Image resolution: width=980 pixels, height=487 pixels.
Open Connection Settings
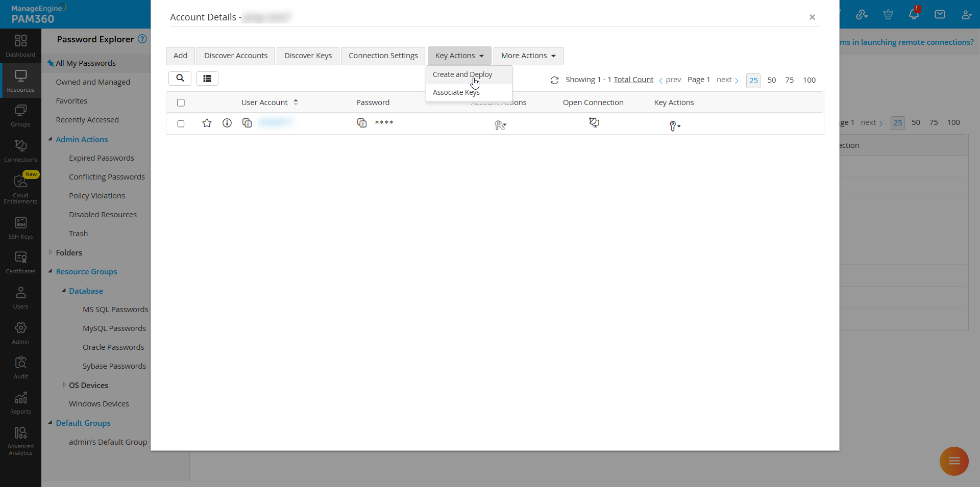coord(383,56)
